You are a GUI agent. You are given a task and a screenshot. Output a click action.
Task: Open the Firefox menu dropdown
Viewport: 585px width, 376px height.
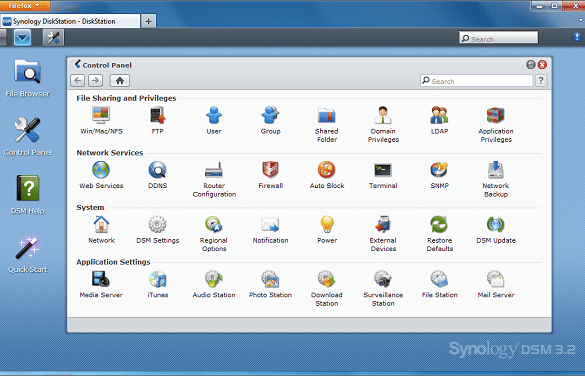pyautogui.click(x=25, y=6)
